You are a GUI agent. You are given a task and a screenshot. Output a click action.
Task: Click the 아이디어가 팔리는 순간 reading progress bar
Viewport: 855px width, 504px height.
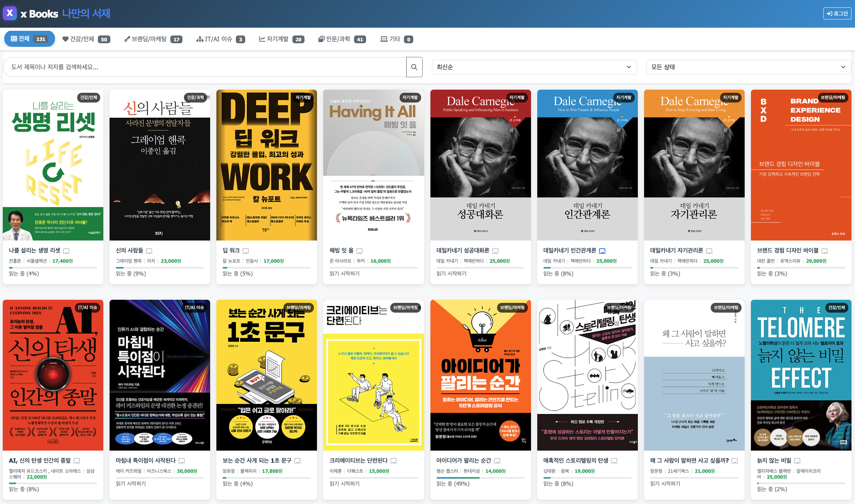pos(480,477)
